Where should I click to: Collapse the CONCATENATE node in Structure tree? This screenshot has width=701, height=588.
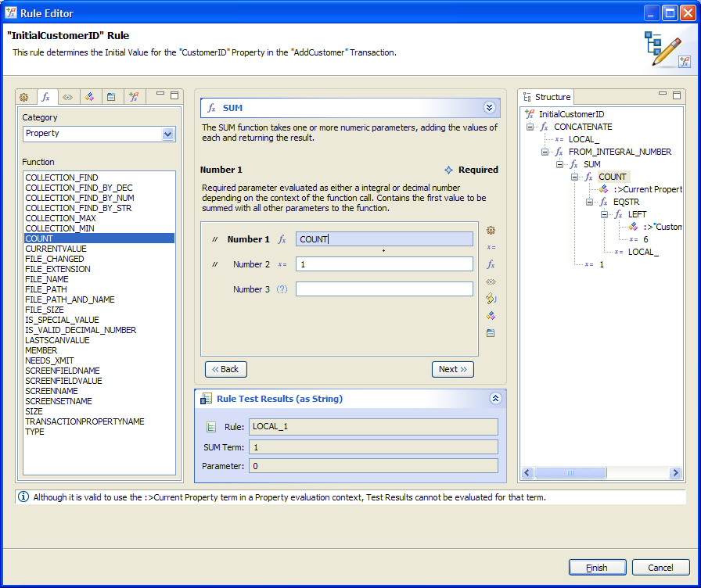[530, 127]
